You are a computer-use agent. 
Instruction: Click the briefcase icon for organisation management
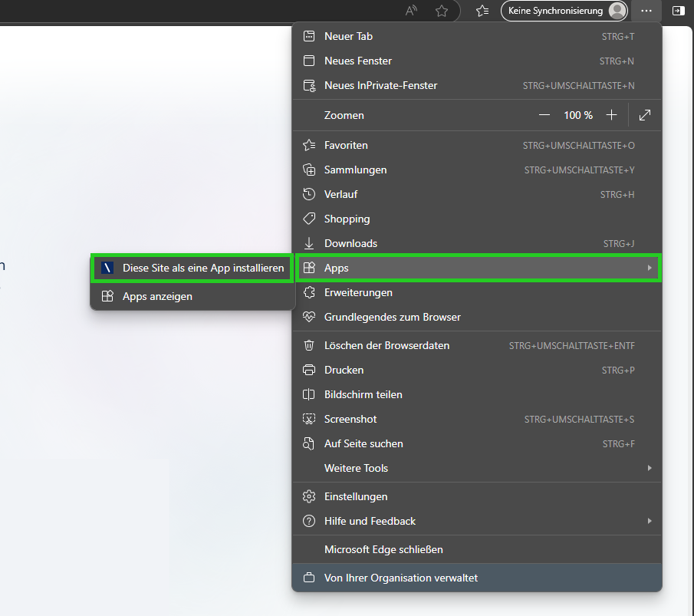point(309,578)
